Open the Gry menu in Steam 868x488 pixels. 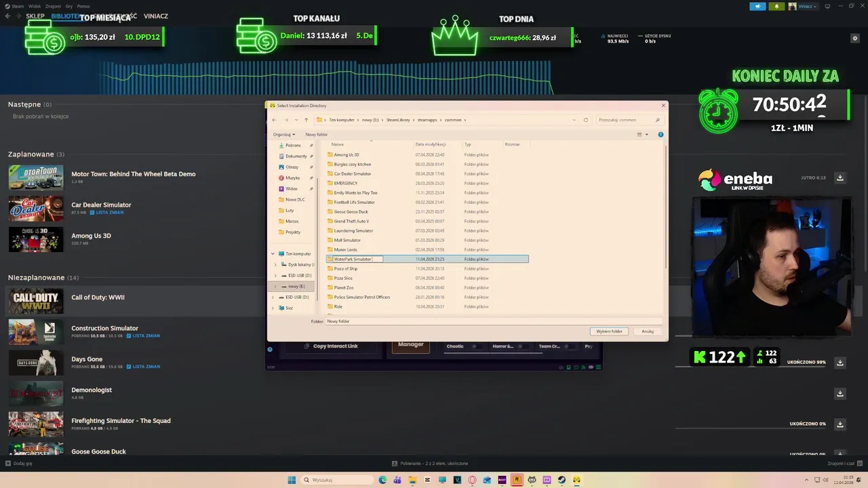click(68, 6)
